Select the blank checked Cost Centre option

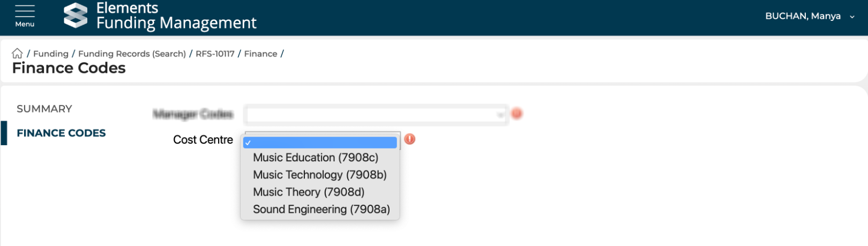[x=320, y=143]
